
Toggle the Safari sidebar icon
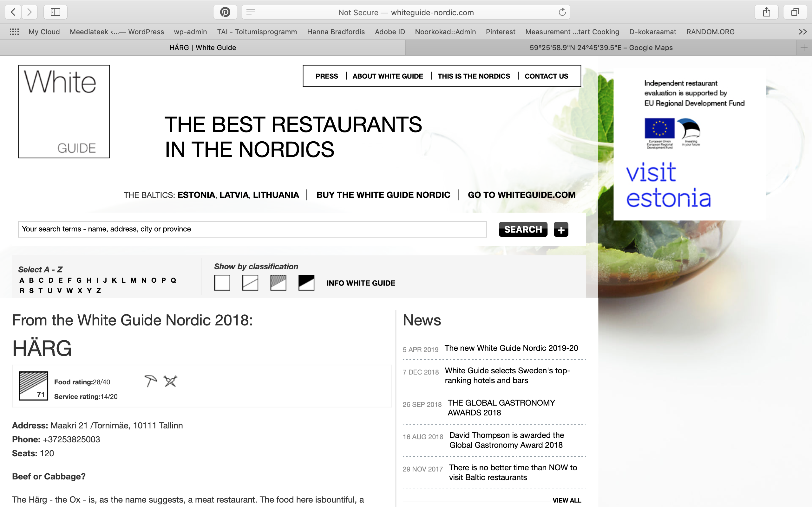click(x=56, y=12)
